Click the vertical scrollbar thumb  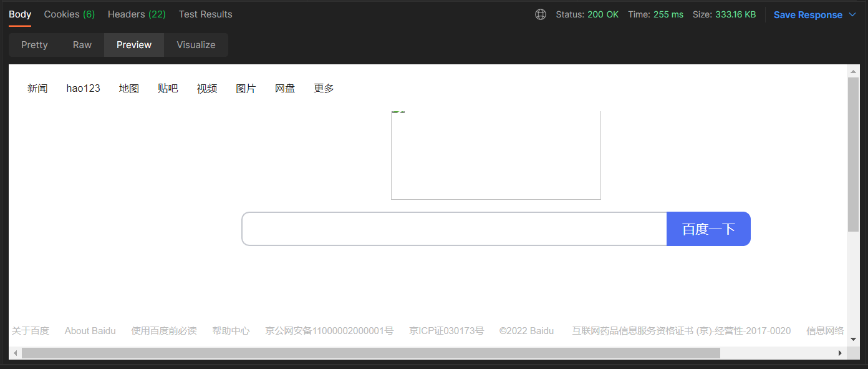[853, 154]
